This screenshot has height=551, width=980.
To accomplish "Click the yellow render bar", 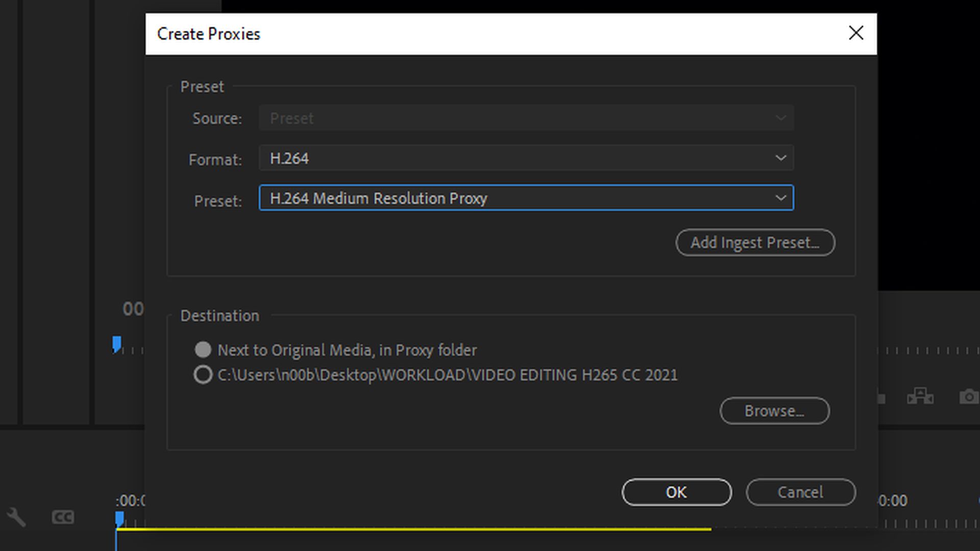I will 408,529.
